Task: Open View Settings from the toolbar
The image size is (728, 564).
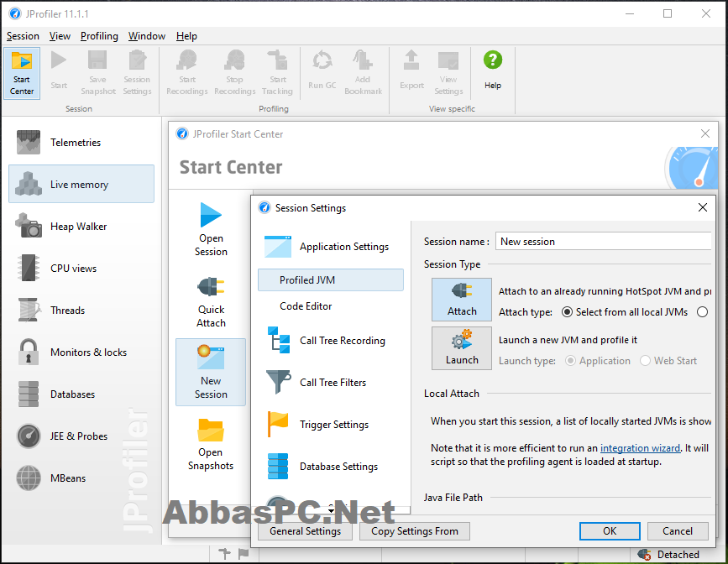Action: [448, 73]
